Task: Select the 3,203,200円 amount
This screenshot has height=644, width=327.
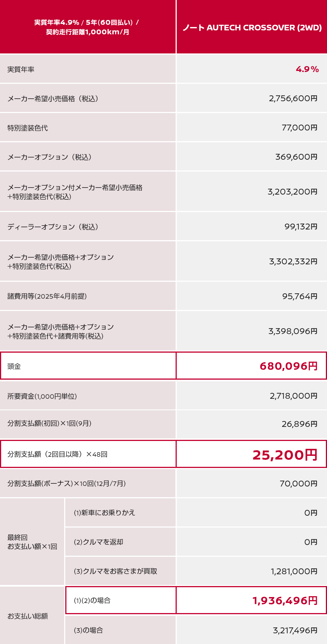Action: pos(292,192)
